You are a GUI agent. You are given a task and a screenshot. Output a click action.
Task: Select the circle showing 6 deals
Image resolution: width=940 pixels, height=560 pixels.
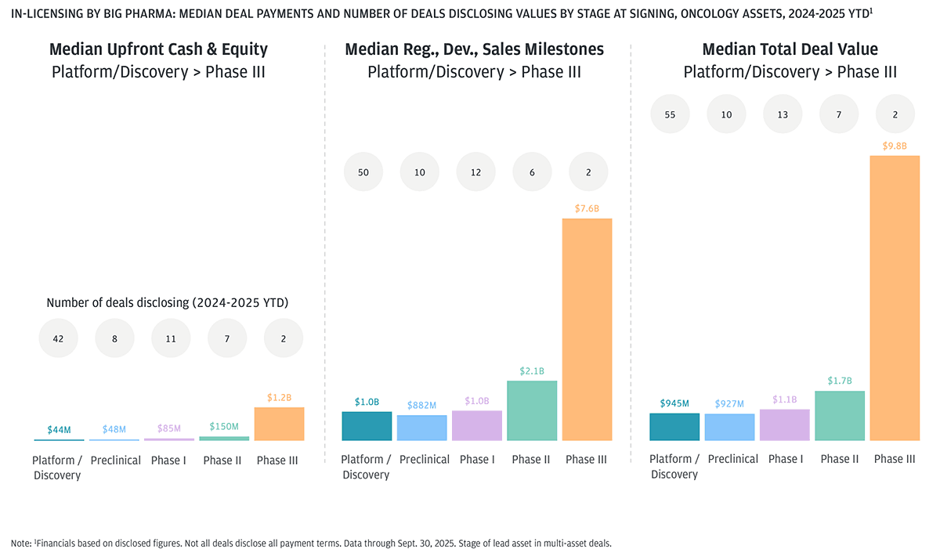532,172
